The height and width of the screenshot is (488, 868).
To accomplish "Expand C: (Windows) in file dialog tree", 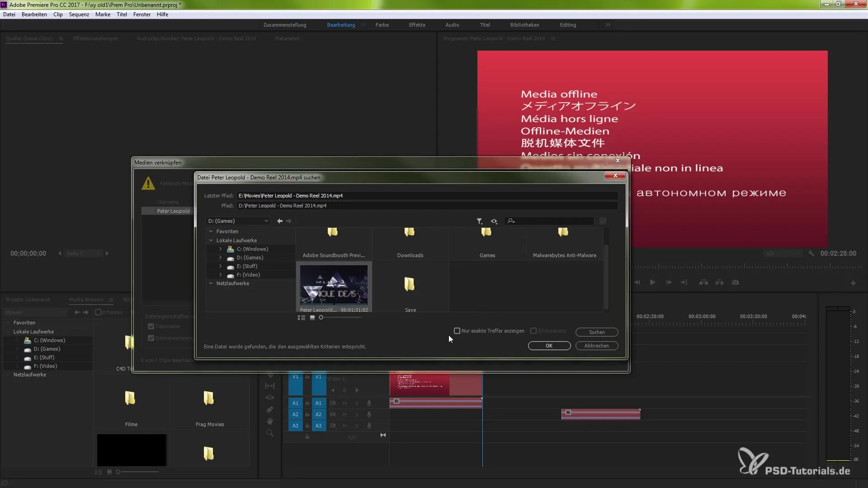I will point(220,249).
